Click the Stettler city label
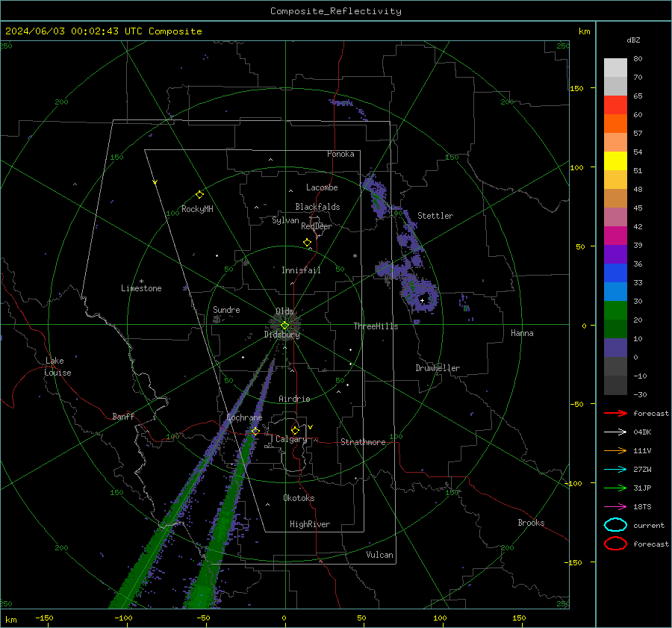The image size is (672, 628). click(x=435, y=216)
